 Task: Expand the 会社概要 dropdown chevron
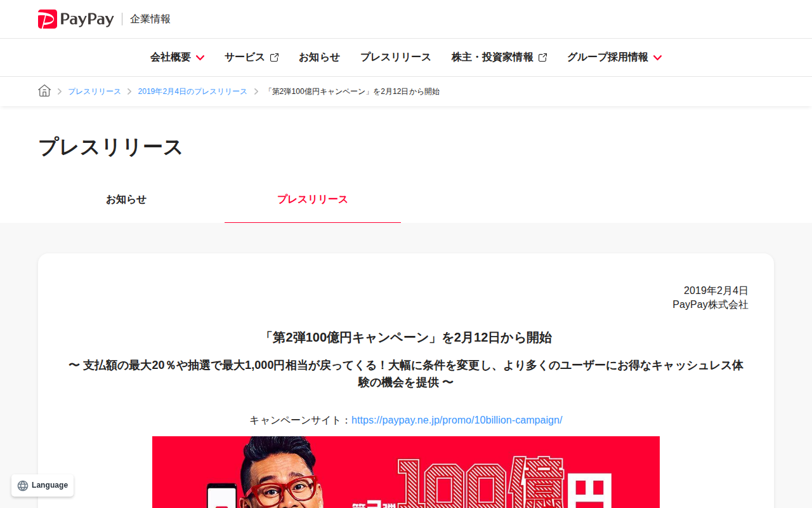coord(200,58)
